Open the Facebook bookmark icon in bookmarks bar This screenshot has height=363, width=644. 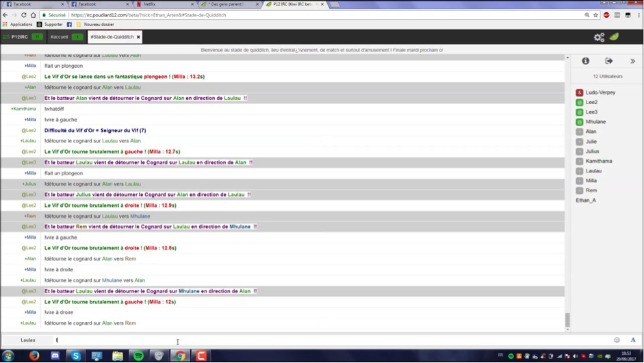(x=69, y=25)
